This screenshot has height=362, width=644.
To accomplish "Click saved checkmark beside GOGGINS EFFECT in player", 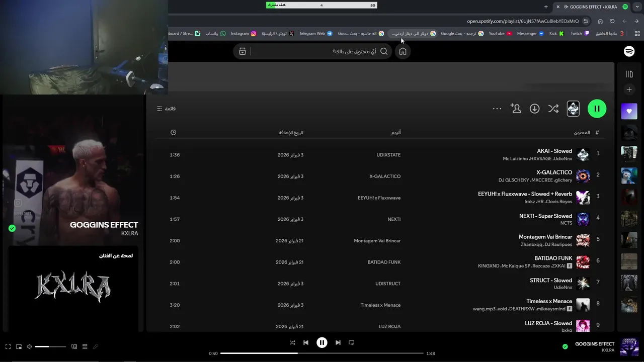I will [565, 346].
